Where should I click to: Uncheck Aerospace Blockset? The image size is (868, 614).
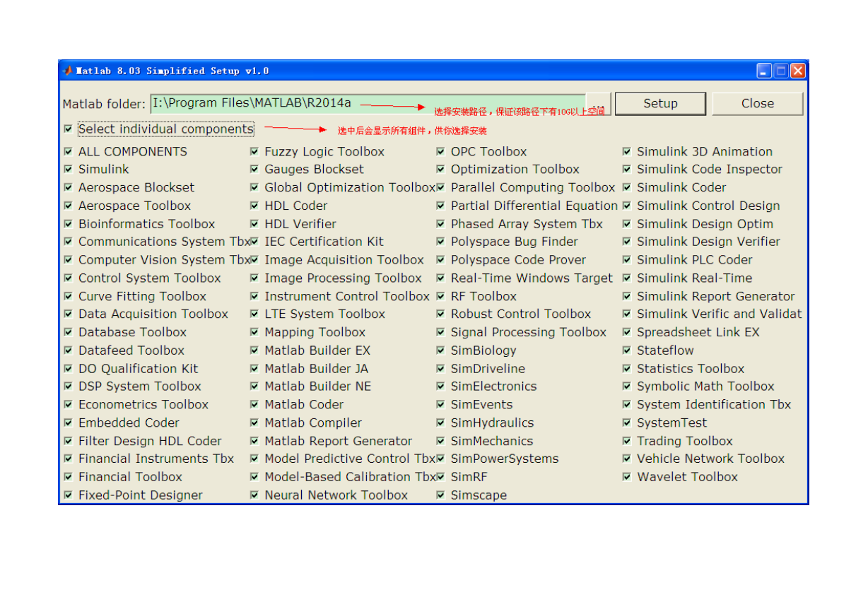pyautogui.click(x=69, y=187)
